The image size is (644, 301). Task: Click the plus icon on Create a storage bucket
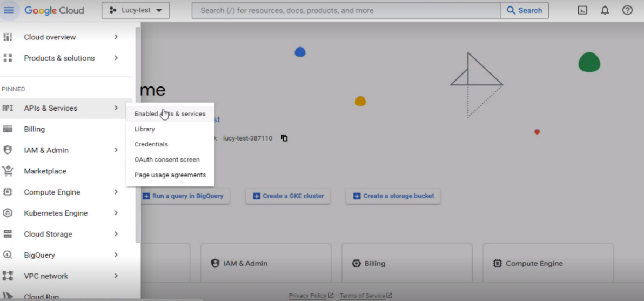coord(357,196)
